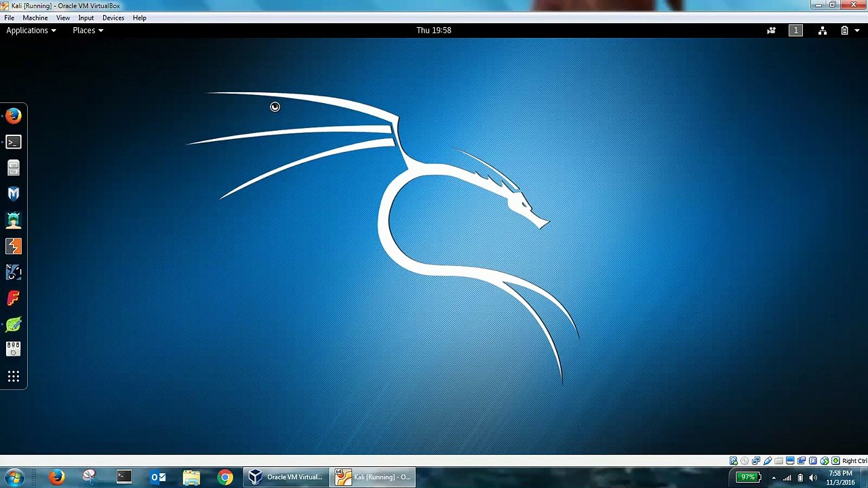Click the screen recorder icon in top bar

click(x=771, y=30)
